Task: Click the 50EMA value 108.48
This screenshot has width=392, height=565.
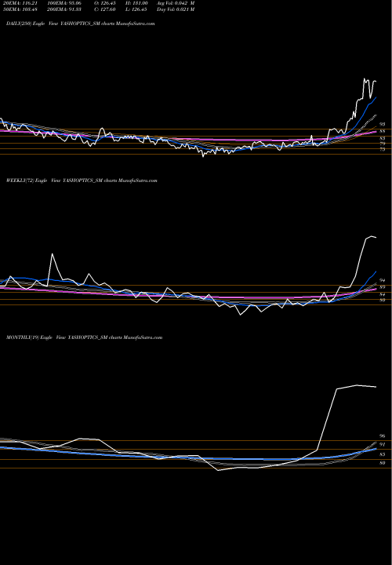Action: (x=19, y=9)
